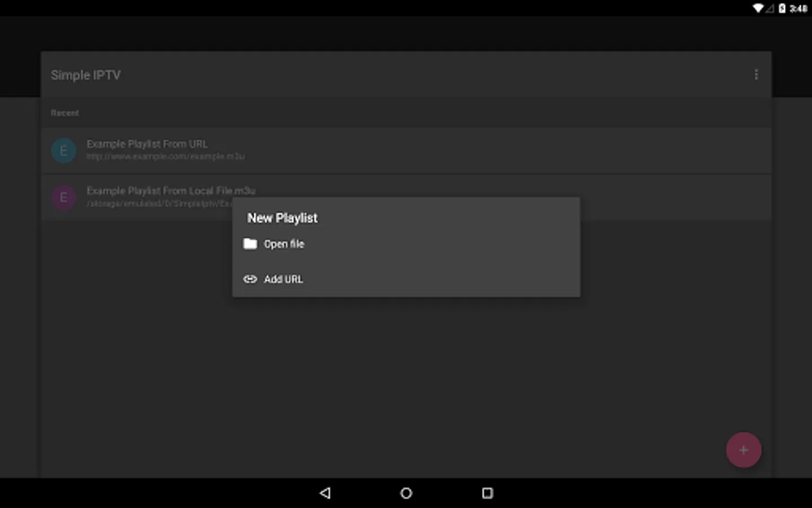Screen dimensions: 812x508
Task: Click the teal E avatar of URL playlist
Action: click(x=64, y=150)
